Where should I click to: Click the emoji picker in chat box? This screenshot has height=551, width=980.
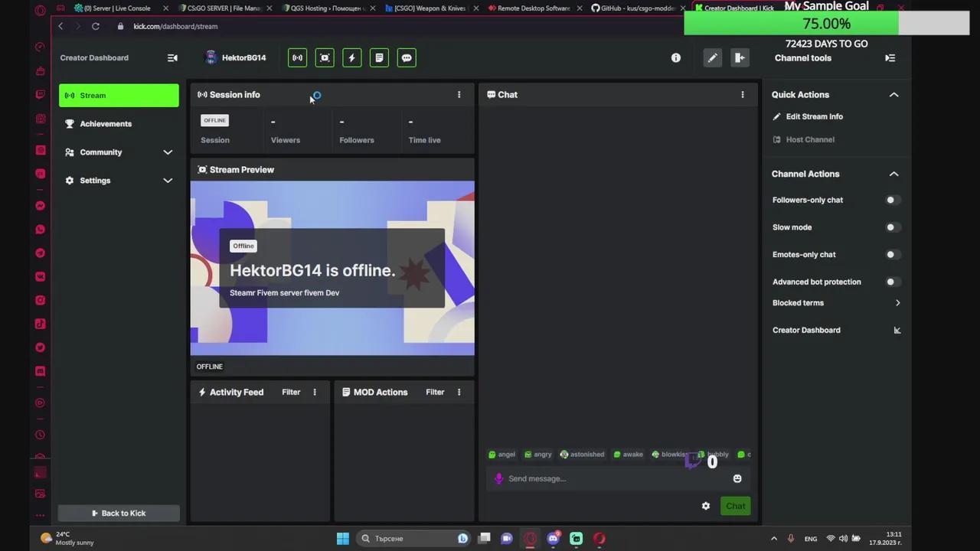737,478
